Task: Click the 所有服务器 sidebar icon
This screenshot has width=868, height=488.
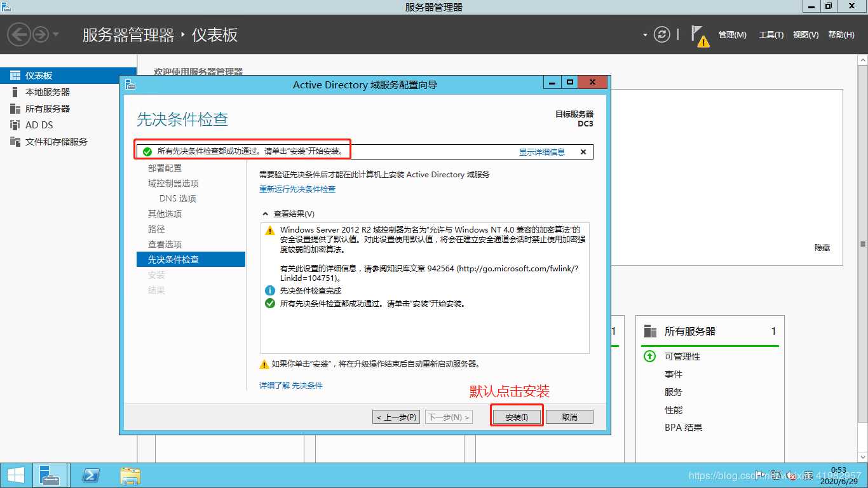Action: click(x=15, y=109)
